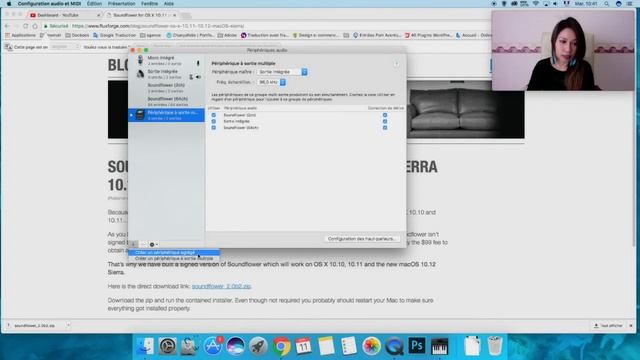The height and width of the screenshot is (360, 640).
Task: Open the Fréq. échantillon. sample rate dropdown
Action: point(271,82)
